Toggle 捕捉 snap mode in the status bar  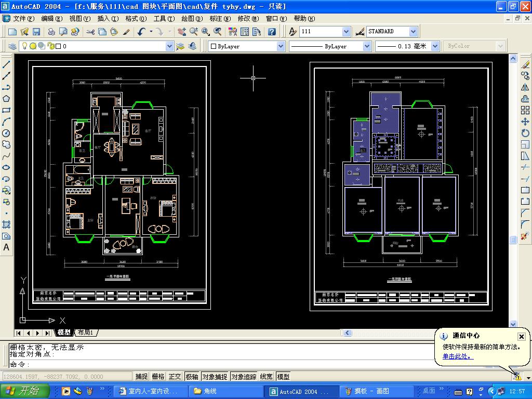141,377
